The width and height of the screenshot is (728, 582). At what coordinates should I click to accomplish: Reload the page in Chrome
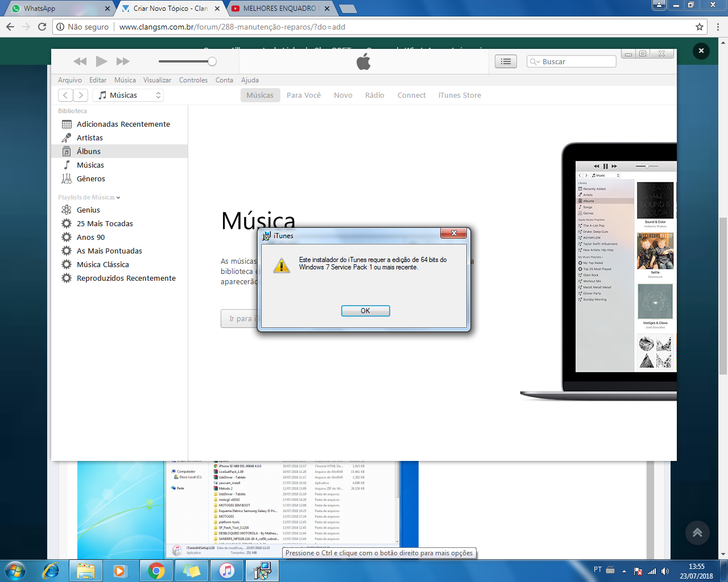(x=42, y=27)
